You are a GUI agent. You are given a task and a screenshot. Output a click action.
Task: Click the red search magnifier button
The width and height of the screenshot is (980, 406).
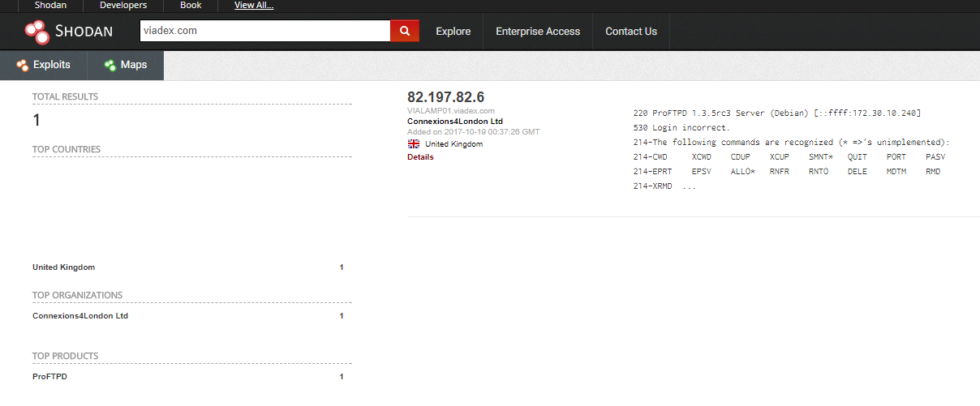405,31
